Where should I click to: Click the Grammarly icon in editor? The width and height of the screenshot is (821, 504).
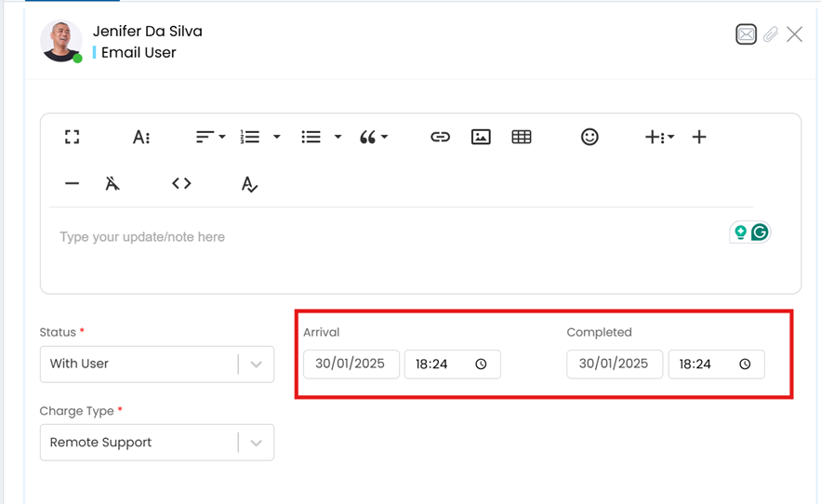coord(760,232)
